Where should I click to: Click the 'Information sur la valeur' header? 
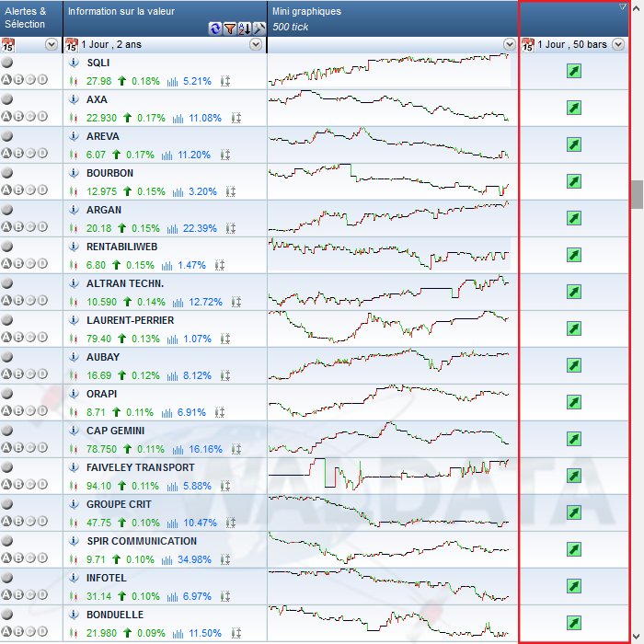pyautogui.click(x=121, y=11)
